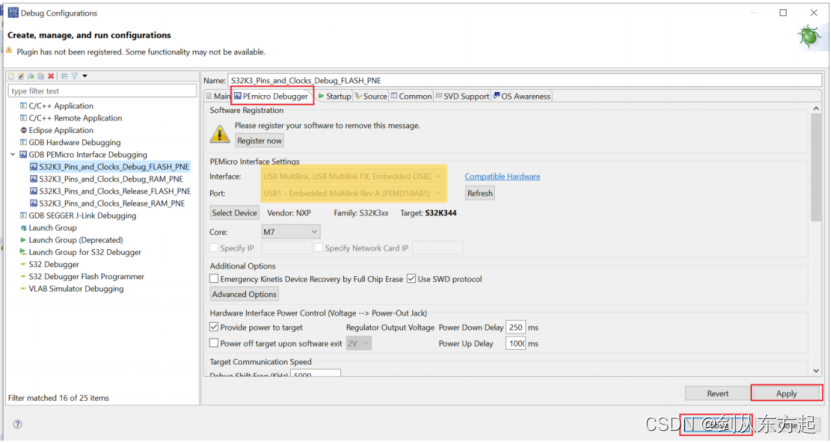Filter launch configurations using funnel icon
831x443 pixels.
(75, 76)
